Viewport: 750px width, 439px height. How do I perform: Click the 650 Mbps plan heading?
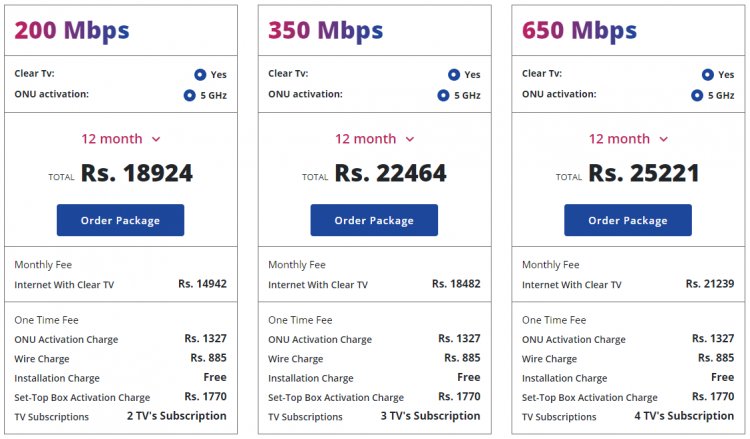[579, 31]
